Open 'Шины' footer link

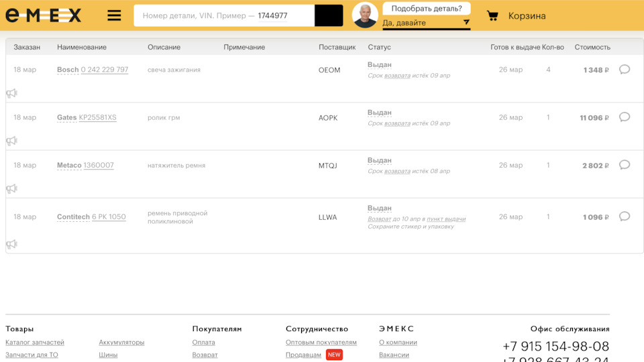(108, 355)
